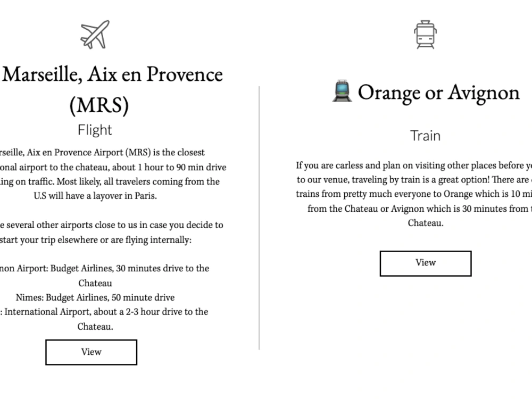The image size is (532, 399).
Task: Open the View button under Flight section
Action: [x=92, y=352]
